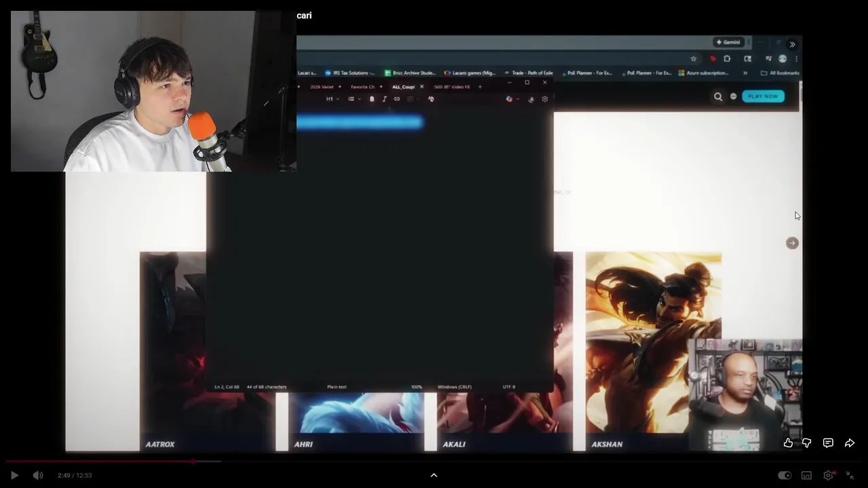
Task: Open IRS Tax Solutions bookmark
Action: click(x=350, y=73)
